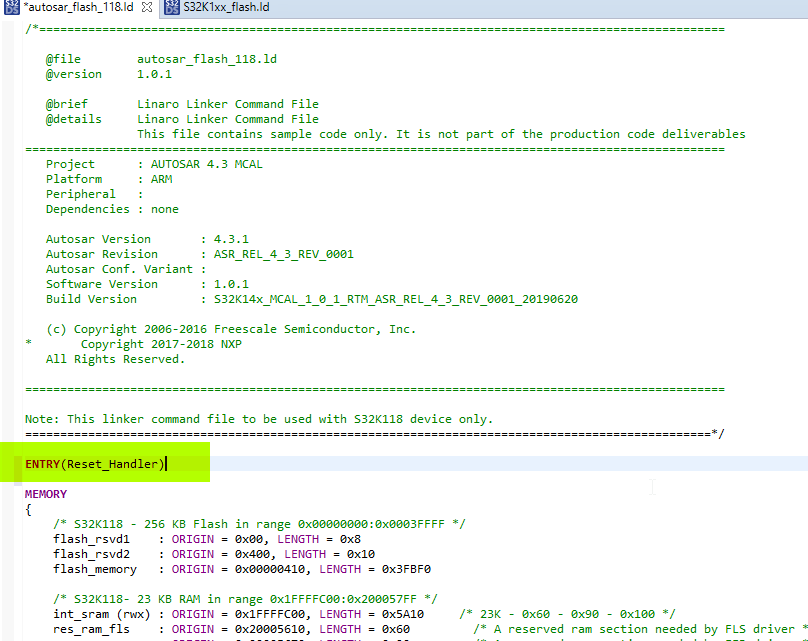Click the flash_rsvd2 memory region name
The image size is (808, 641).
click(91, 554)
